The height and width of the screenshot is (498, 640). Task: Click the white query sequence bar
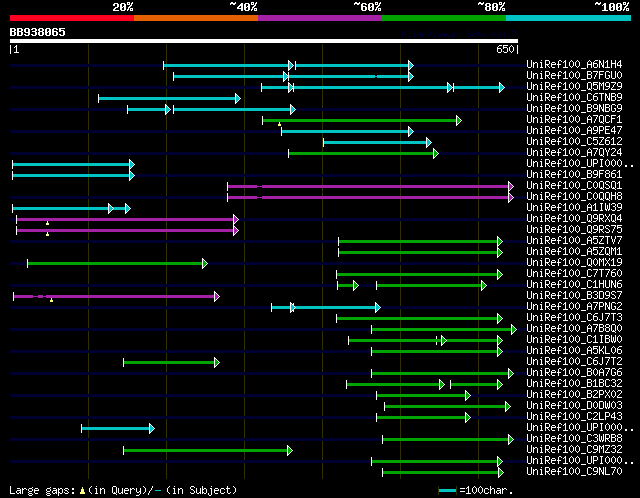pyautogui.click(x=264, y=41)
